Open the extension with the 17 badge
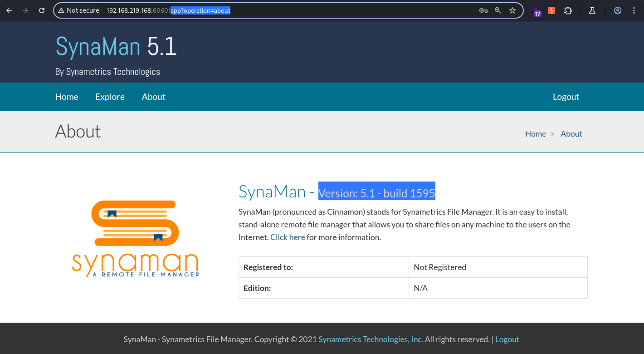This screenshot has height=354, width=644. tap(537, 11)
